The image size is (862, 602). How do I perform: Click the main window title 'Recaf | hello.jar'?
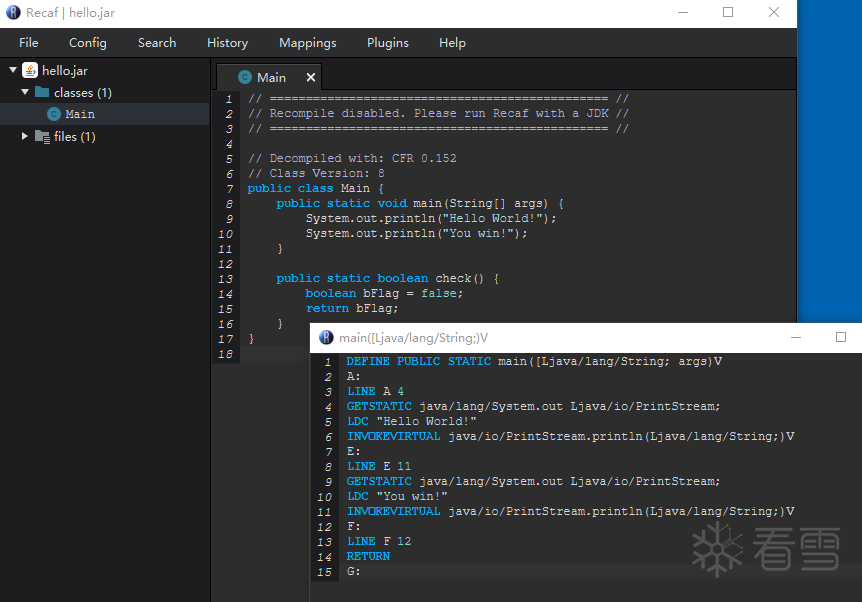click(70, 13)
